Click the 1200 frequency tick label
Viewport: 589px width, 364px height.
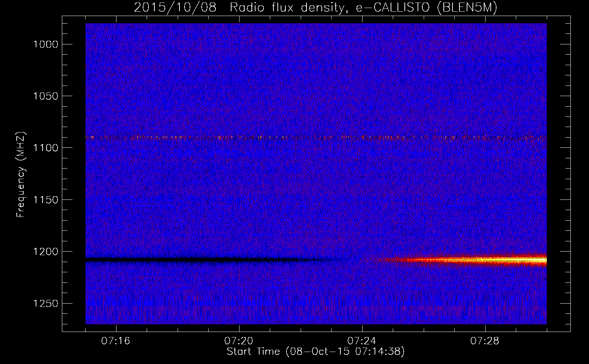(x=46, y=252)
